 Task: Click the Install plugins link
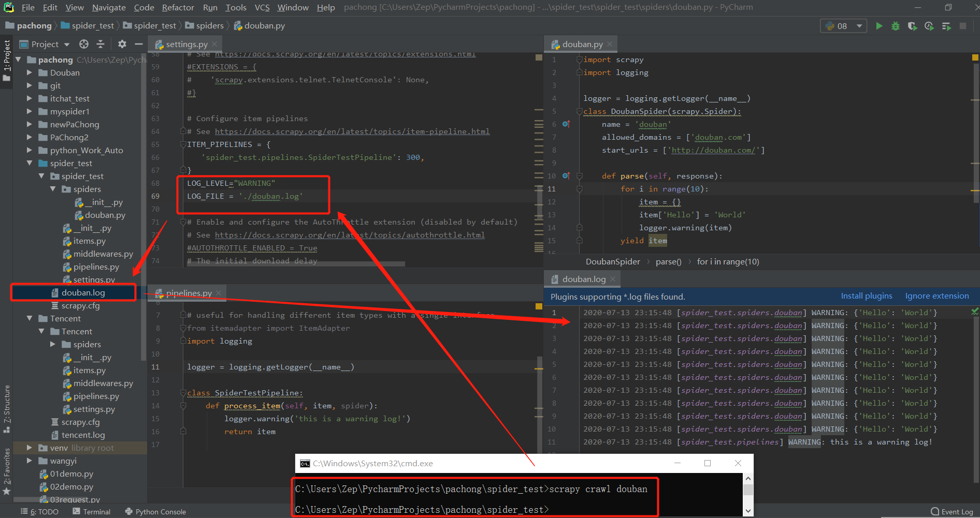coord(867,296)
